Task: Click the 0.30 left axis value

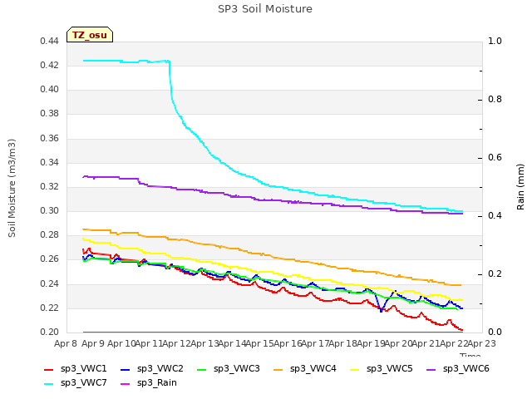Action: pos(50,210)
